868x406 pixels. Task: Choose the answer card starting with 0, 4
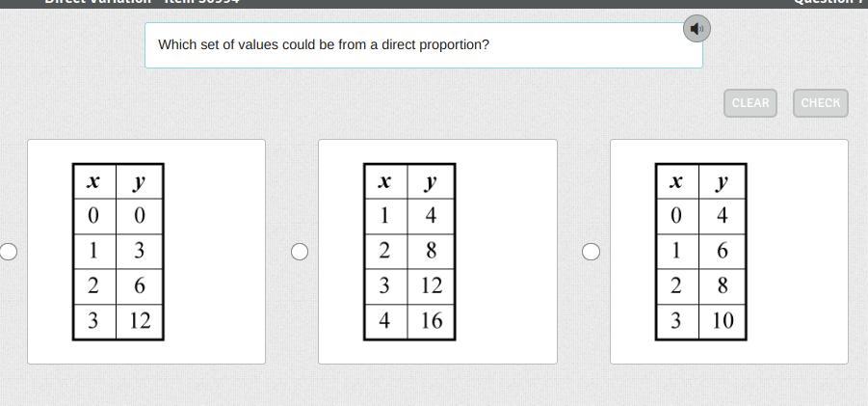pyautogui.click(x=729, y=252)
